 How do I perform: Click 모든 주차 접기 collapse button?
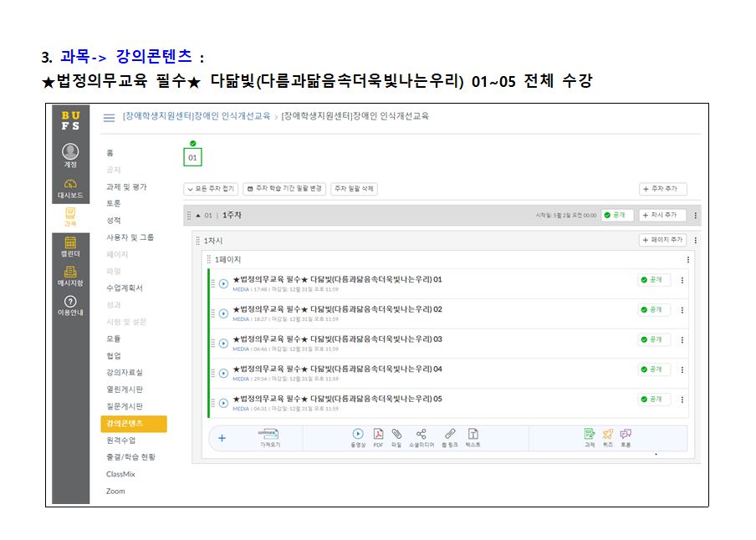211,190
